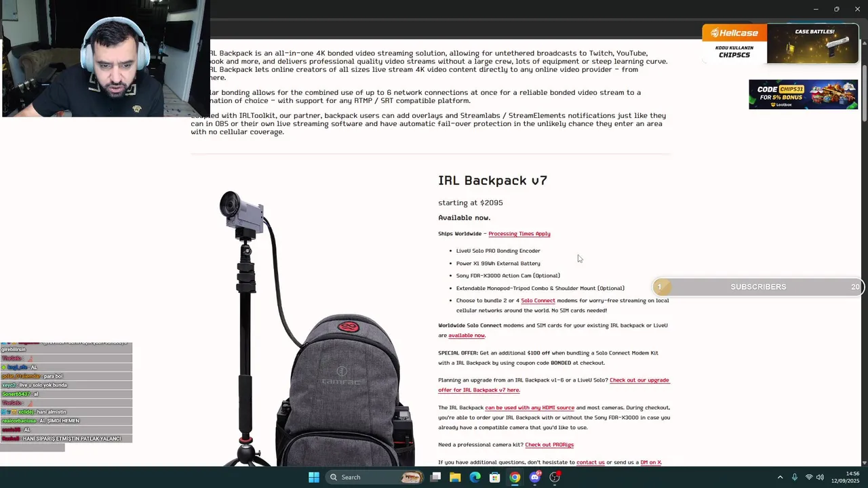Show hidden system tray icons
Viewport: 868px width, 488px height.
[780, 477]
